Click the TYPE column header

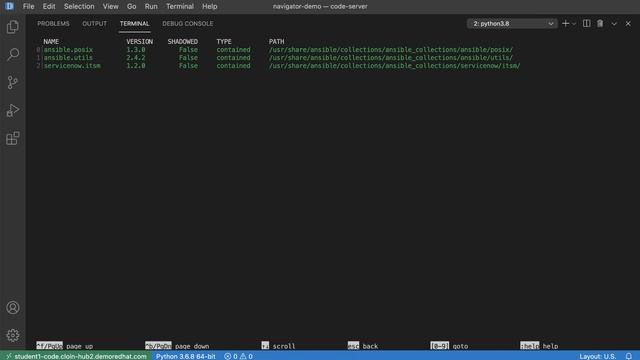(x=224, y=42)
